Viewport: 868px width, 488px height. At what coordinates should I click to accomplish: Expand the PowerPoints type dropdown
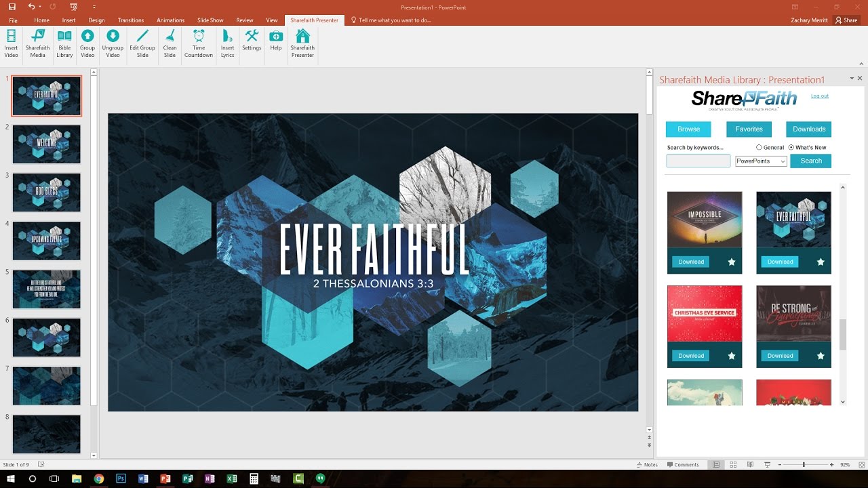point(761,161)
